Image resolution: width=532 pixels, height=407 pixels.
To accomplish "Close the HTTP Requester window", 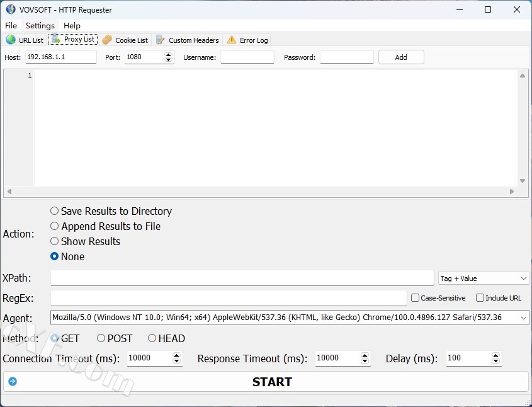I will (x=517, y=9).
